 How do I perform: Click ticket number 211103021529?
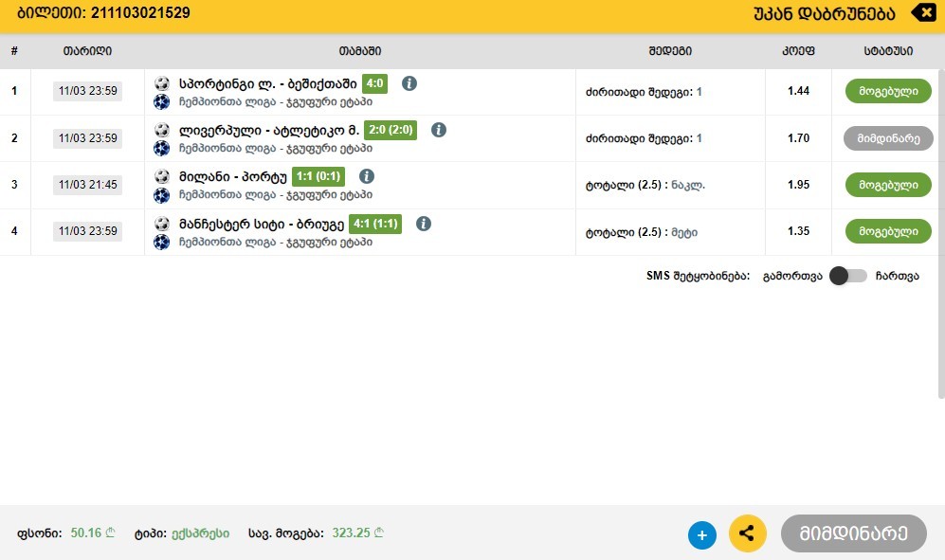click(140, 12)
